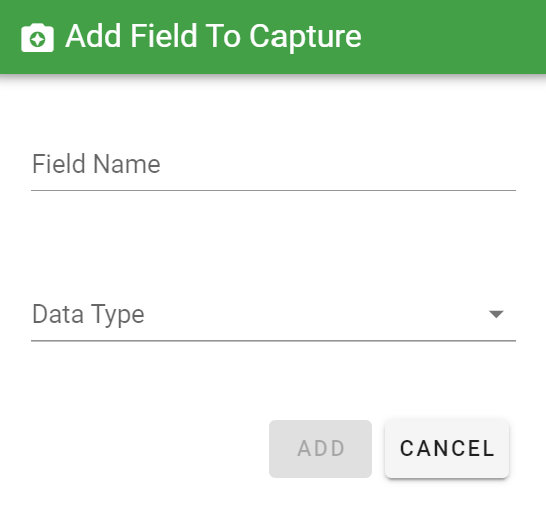Viewport: 546px width, 514px height.
Task: Click the camera capture icon in header
Action: [37, 38]
